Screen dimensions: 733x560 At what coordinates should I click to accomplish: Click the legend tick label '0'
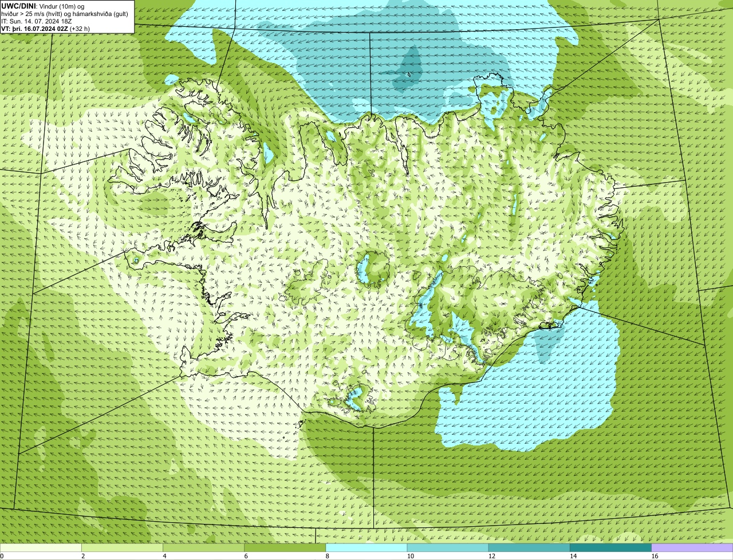tap(2, 556)
